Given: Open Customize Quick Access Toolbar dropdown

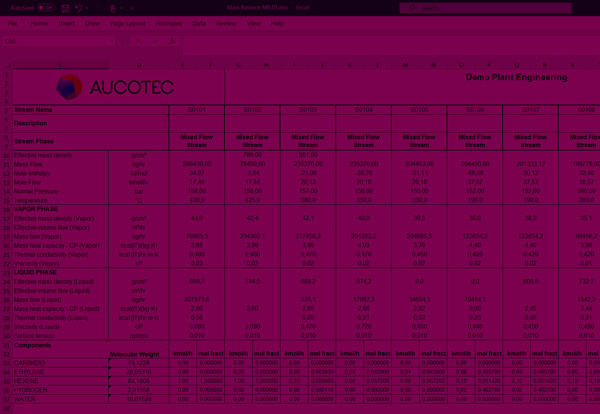Looking at the screenshot, I should [x=132, y=8].
